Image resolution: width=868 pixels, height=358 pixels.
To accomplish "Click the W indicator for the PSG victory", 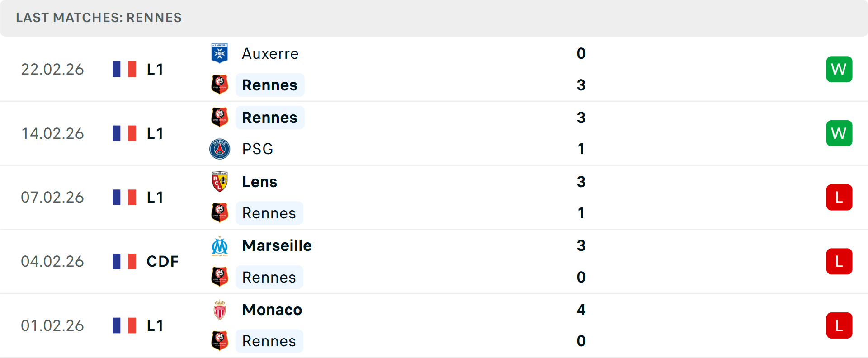I will [x=839, y=133].
